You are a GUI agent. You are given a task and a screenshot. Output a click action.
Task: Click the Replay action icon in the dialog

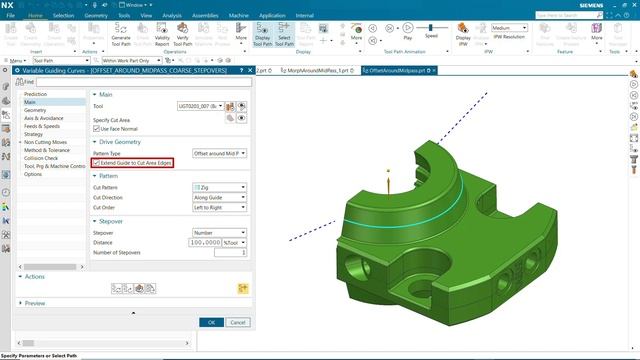click(x=128, y=289)
